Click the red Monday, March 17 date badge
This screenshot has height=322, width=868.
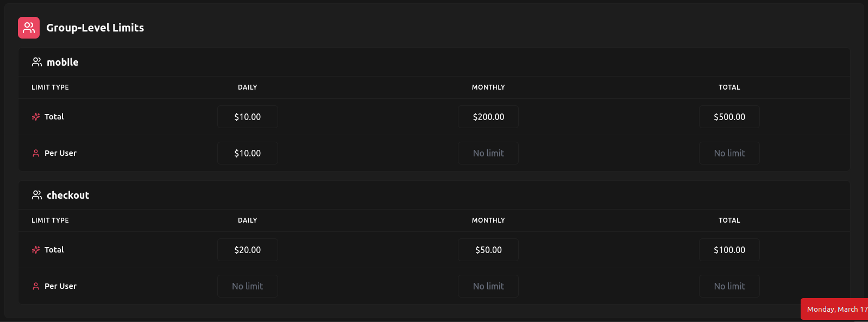(835, 309)
